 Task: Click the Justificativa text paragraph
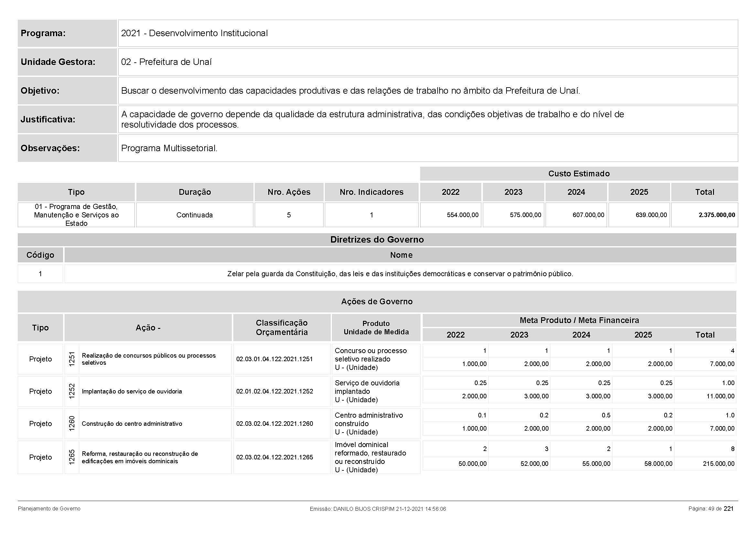[372, 120]
